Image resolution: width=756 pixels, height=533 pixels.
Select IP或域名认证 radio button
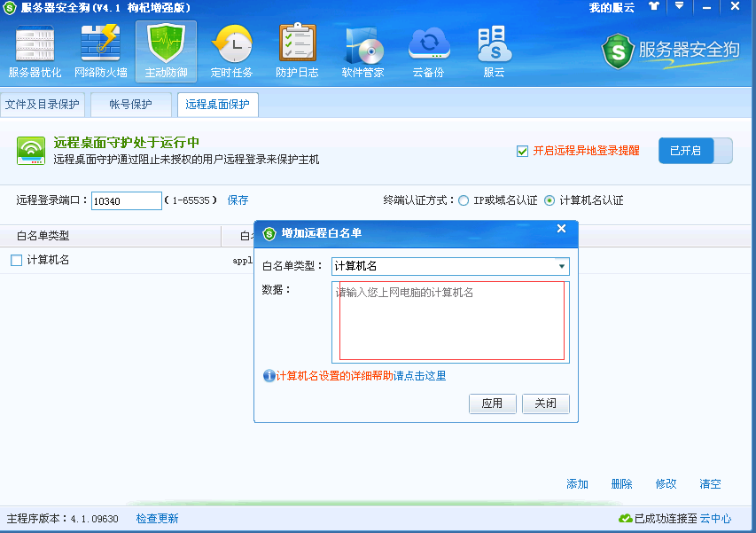click(464, 200)
